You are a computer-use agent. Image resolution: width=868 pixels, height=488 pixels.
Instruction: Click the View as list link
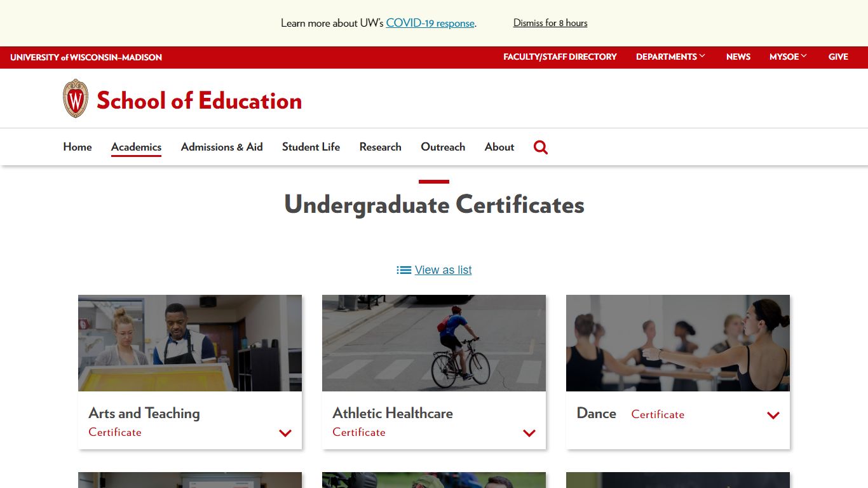443,270
